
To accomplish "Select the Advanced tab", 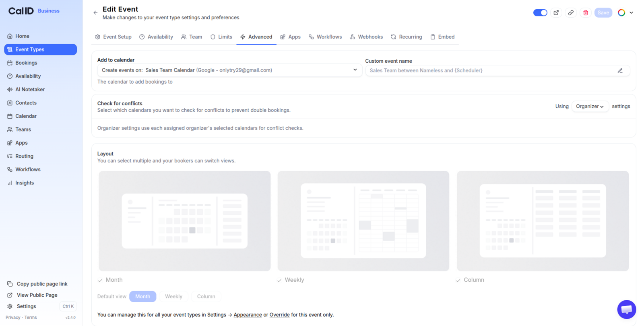I will tap(256, 37).
